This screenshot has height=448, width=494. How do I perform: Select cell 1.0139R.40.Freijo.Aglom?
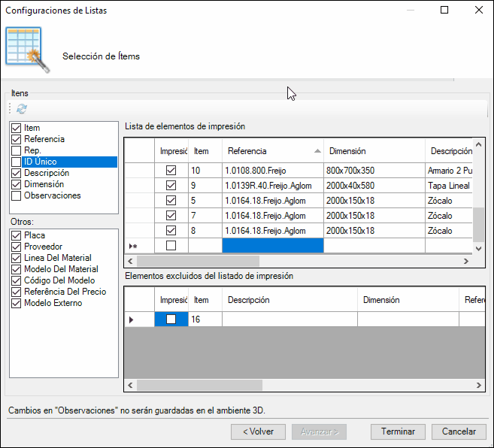273,186
